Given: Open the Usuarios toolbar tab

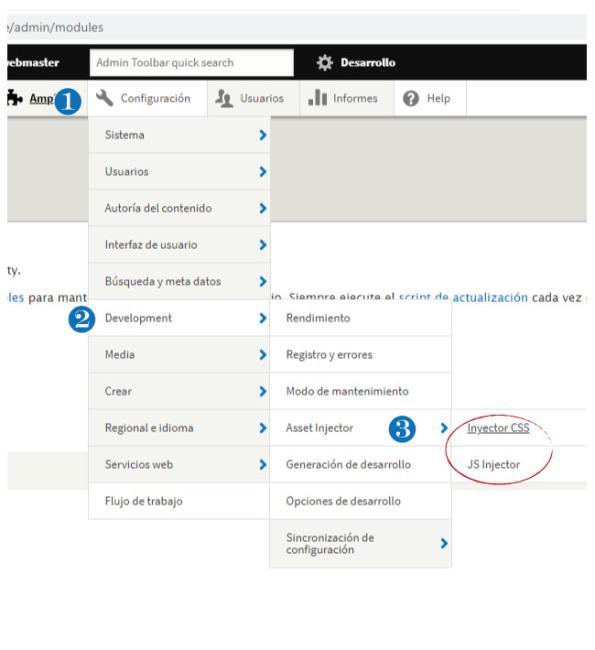Looking at the screenshot, I should [253, 98].
